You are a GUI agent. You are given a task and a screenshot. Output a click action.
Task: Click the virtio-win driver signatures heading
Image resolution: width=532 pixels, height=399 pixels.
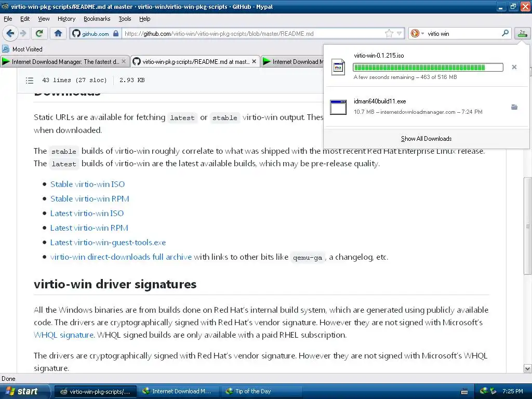coord(115,284)
